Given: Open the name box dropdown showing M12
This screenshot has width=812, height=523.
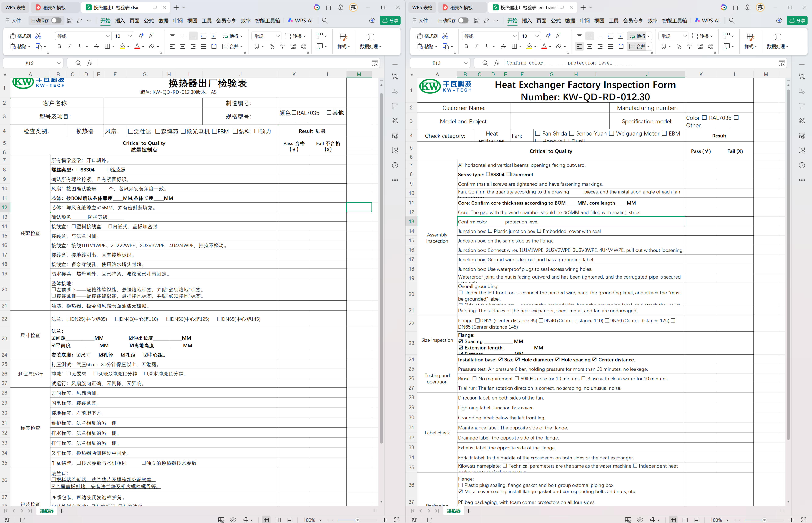Looking at the screenshot, I should pyautogui.click(x=59, y=63).
